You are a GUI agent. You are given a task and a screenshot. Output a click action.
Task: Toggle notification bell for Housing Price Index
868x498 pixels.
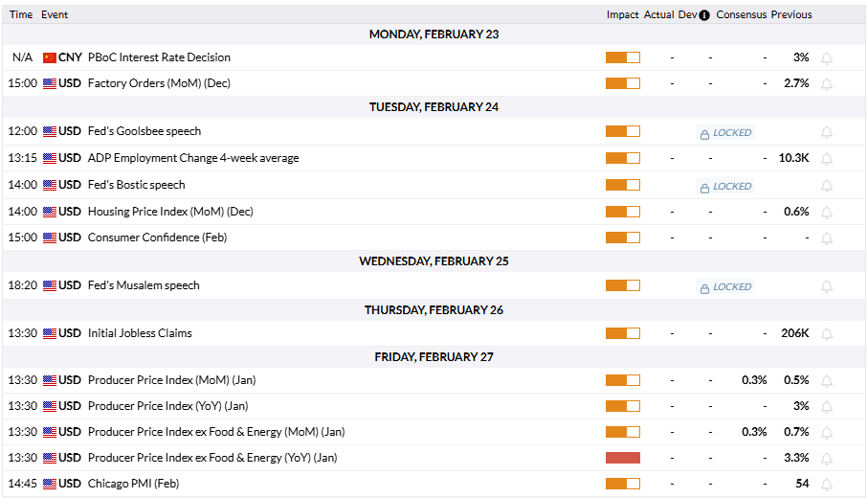[827, 213]
